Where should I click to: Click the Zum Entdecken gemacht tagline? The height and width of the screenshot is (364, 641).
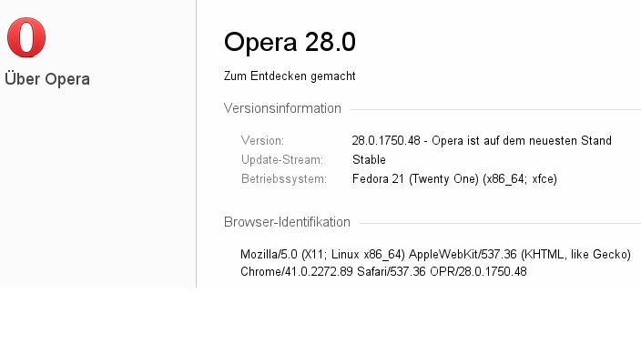click(x=290, y=76)
